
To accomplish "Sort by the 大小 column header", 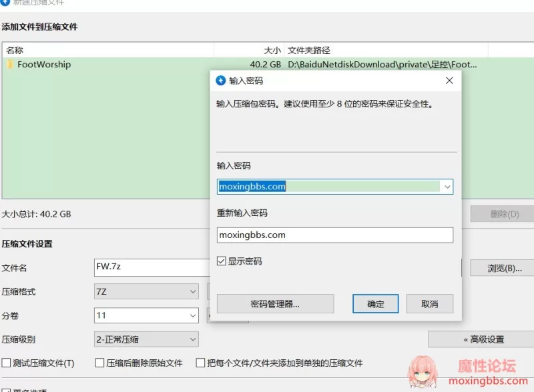I will pyautogui.click(x=249, y=51).
